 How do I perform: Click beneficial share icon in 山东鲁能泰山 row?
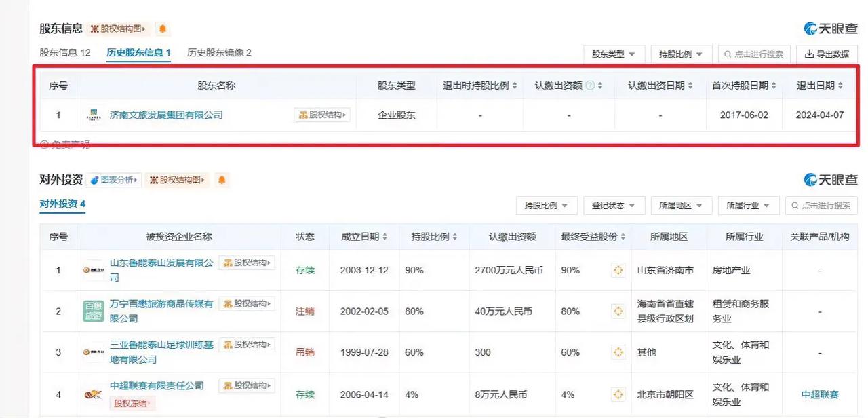(x=618, y=270)
